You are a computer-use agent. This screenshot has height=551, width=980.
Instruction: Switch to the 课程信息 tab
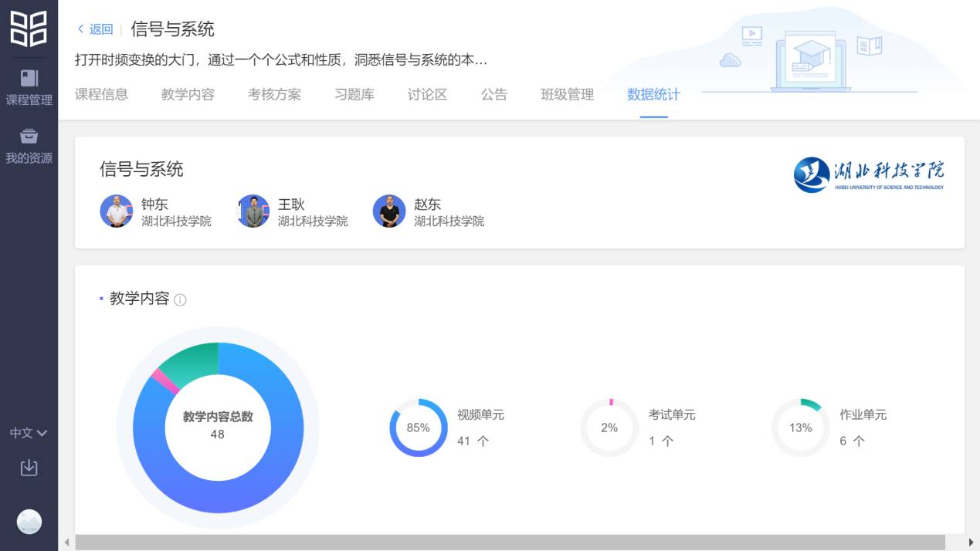pyautogui.click(x=101, y=95)
